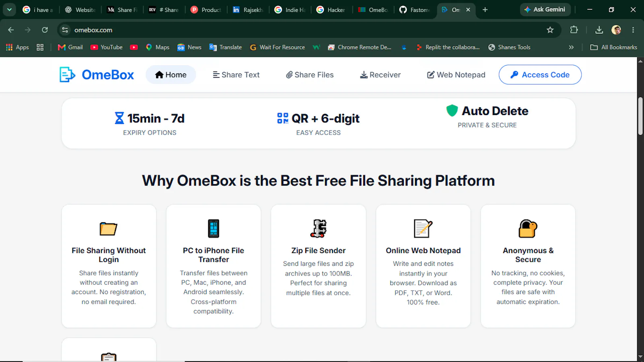Click the scrollbar down arrow

pyautogui.click(x=640, y=357)
